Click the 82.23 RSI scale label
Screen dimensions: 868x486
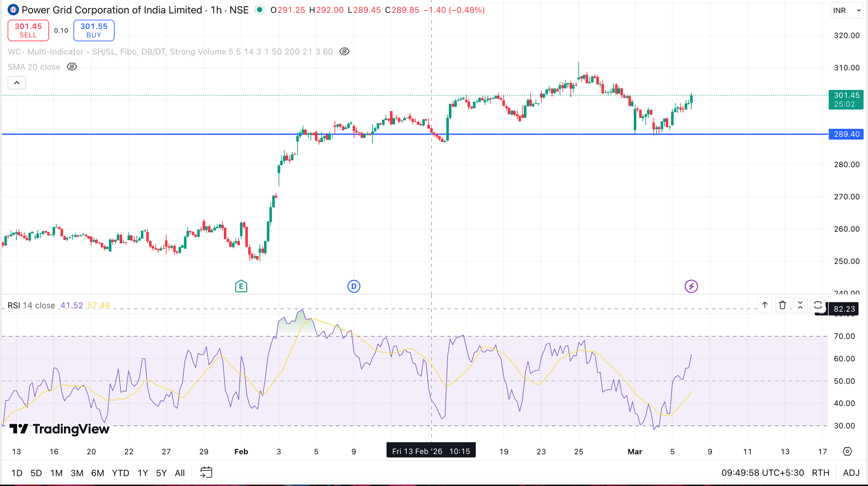[x=844, y=309]
